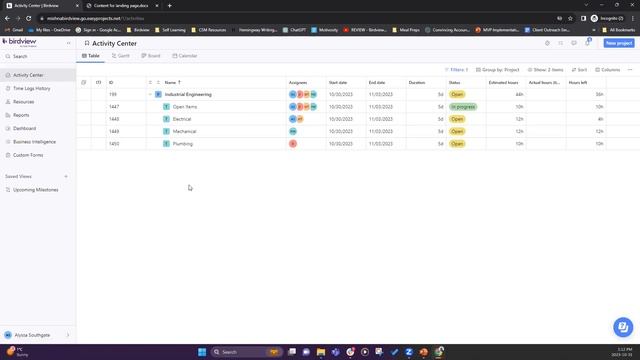Click the task icon beside Plumbing
The width and height of the screenshot is (640, 360).
click(x=166, y=144)
